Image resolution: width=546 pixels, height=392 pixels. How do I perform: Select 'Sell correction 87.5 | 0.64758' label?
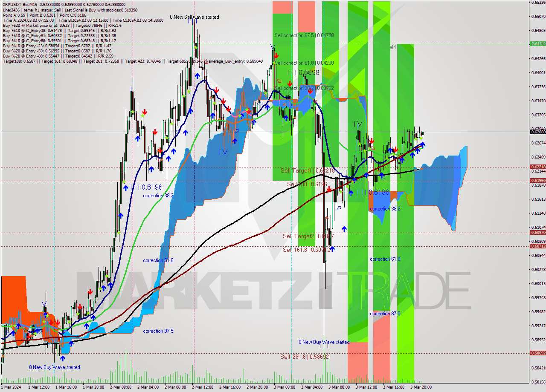tap(304, 35)
